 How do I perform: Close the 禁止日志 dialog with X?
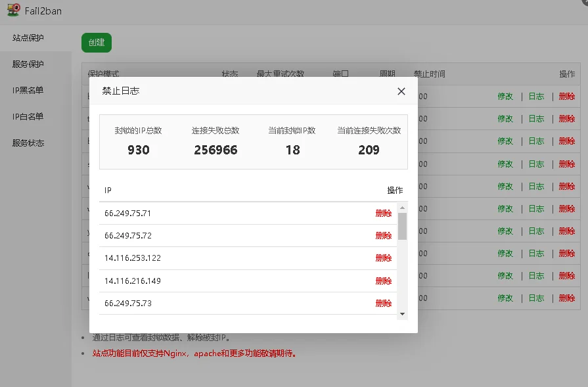pyautogui.click(x=401, y=91)
